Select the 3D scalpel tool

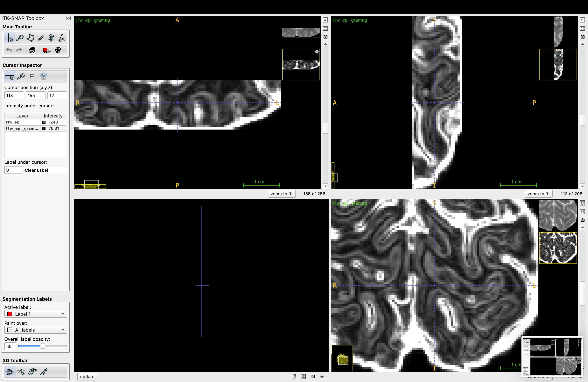[44, 371]
